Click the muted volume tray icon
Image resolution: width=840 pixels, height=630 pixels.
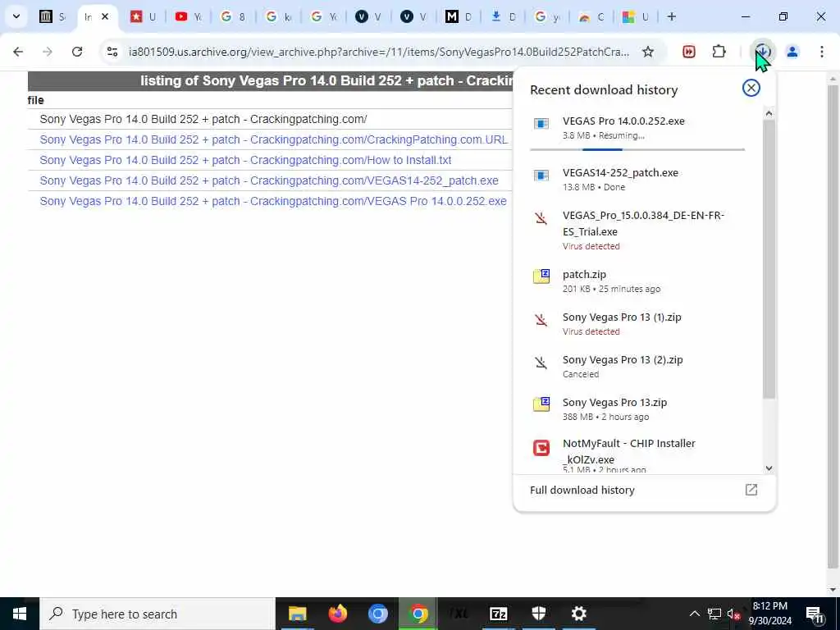[733, 614]
